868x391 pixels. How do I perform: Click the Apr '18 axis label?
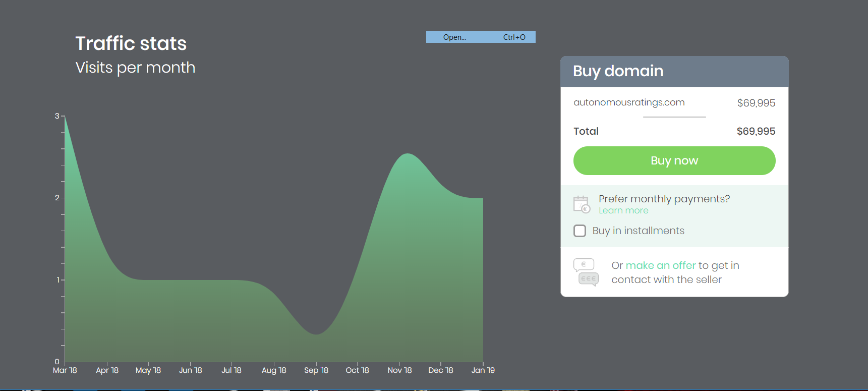coord(107,370)
